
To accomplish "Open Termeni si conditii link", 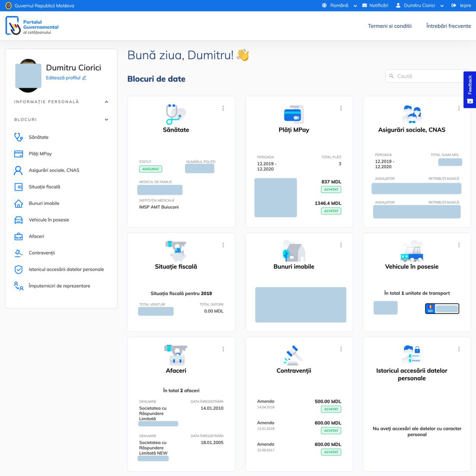I will click(390, 26).
